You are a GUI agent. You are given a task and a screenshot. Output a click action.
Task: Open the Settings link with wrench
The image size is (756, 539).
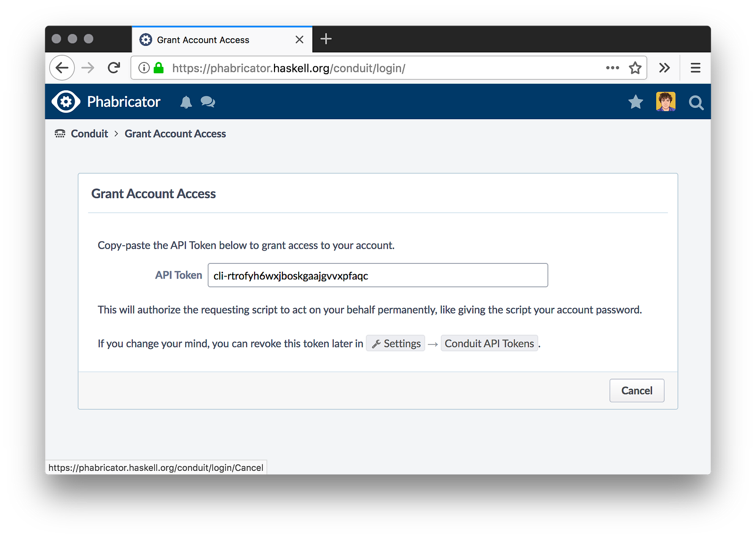[396, 343]
